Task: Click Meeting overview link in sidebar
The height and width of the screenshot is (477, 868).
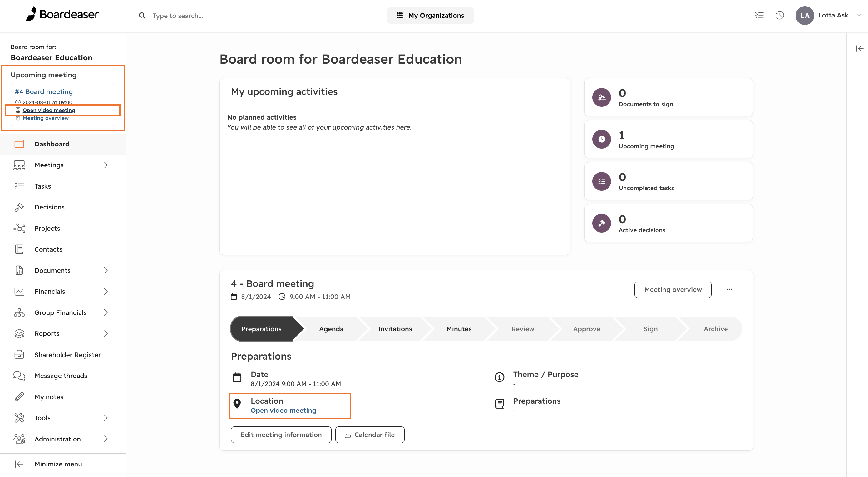Action: click(x=46, y=118)
